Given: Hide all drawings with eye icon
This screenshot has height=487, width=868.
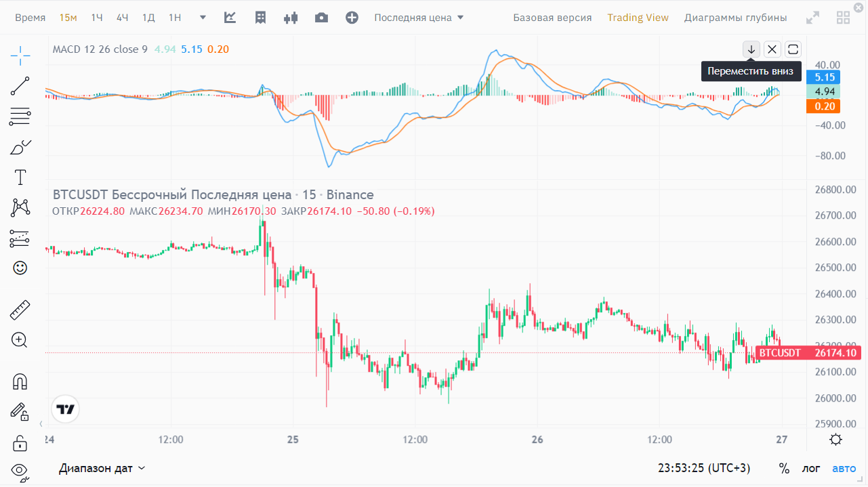Looking at the screenshot, I should 20,470.
